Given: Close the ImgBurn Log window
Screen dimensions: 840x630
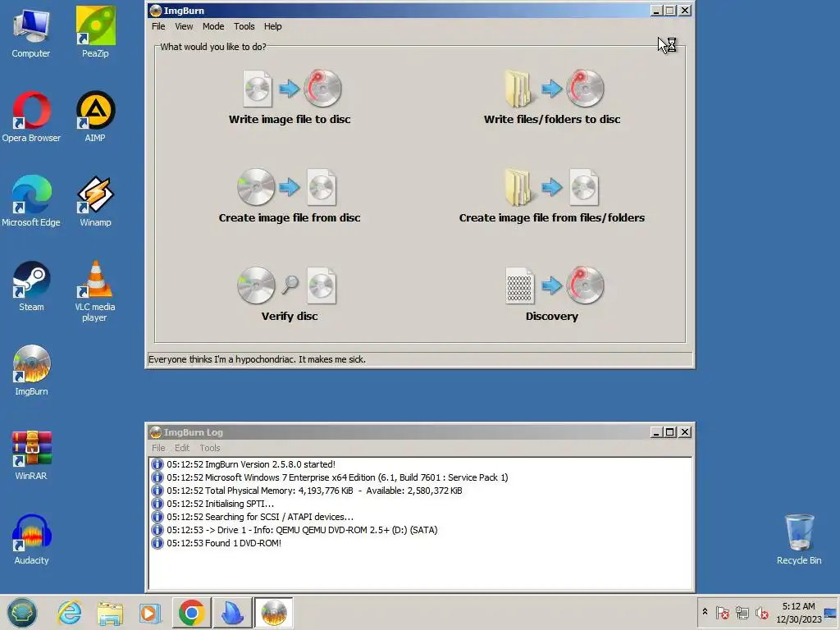Looking at the screenshot, I should tap(685, 431).
